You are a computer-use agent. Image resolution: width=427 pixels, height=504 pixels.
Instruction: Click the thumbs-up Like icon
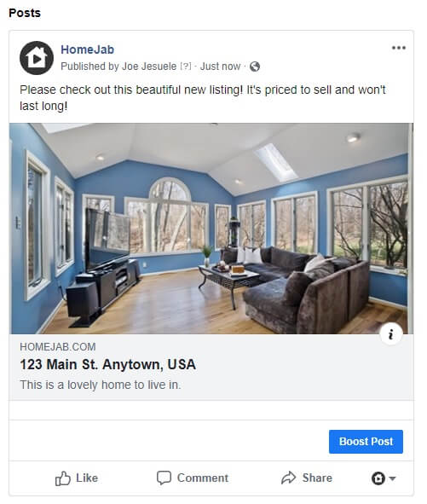63,478
